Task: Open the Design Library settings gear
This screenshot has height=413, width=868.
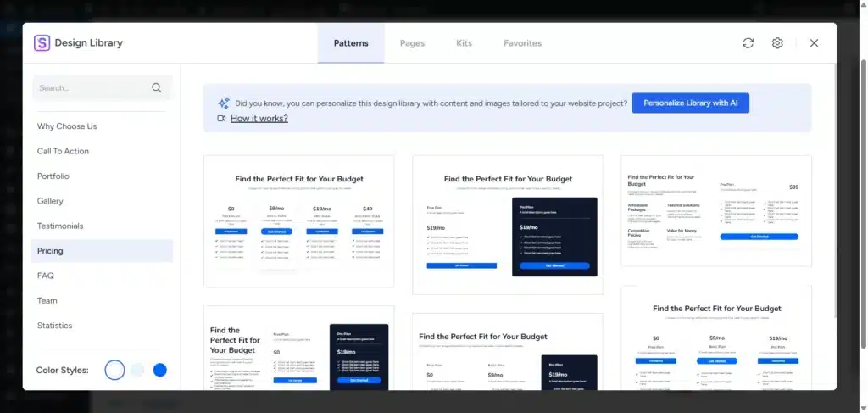Action: coord(777,43)
